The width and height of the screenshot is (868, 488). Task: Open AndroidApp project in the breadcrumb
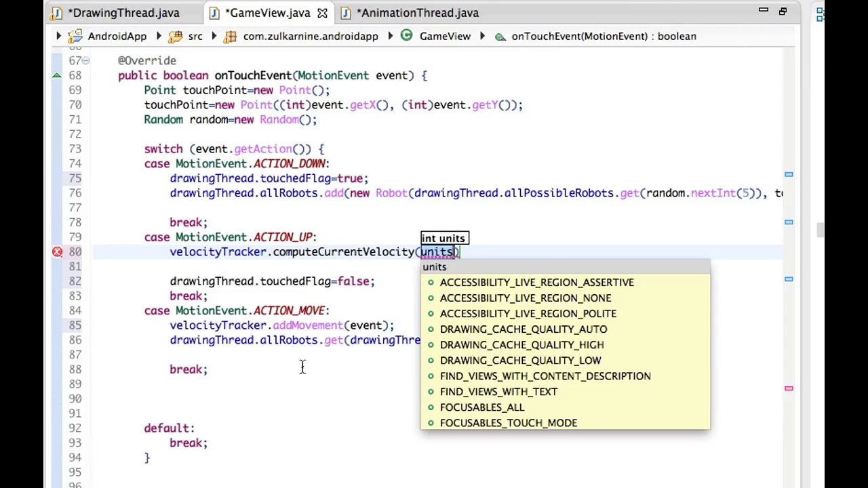pyautogui.click(x=117, y=36)
